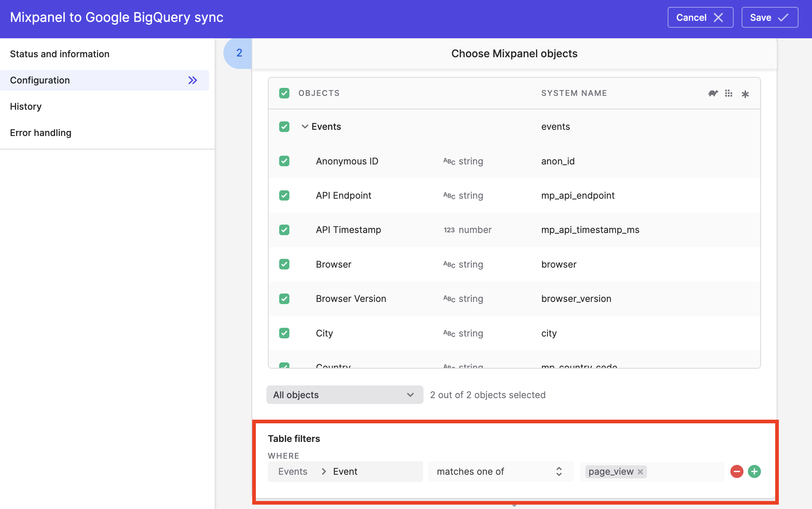Click the filter values input field

pyautogui.click(x=685, y=471)
